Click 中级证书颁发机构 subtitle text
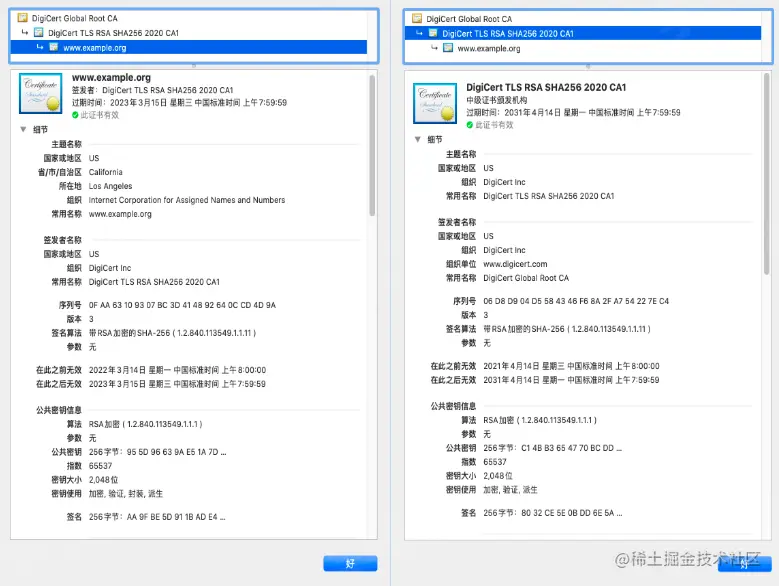779x586 pixels. 496,100
